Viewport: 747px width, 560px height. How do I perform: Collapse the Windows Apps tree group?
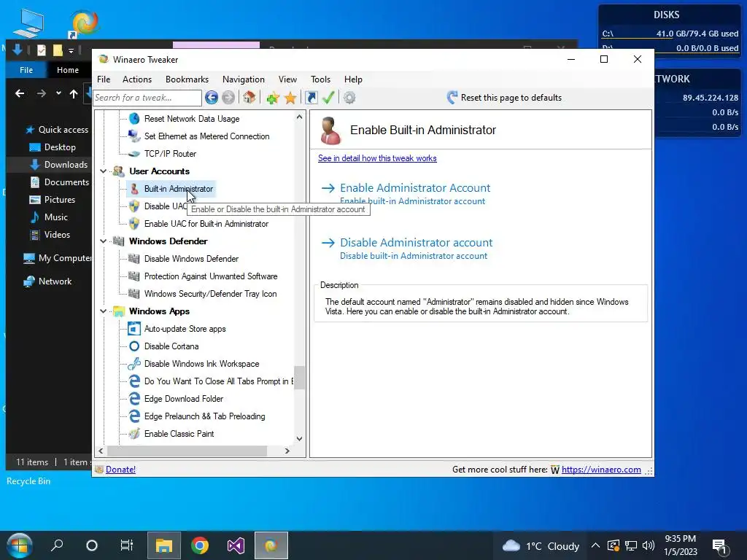pos(104,311)
